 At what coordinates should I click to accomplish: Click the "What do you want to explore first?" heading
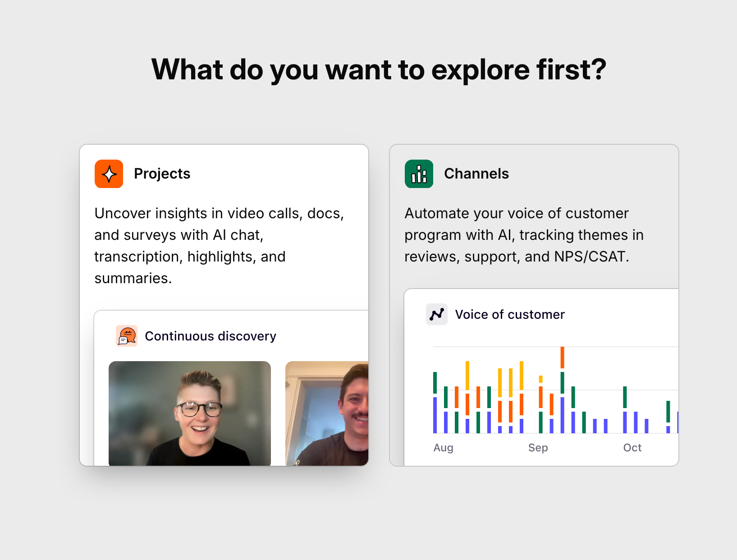point(379,70)
